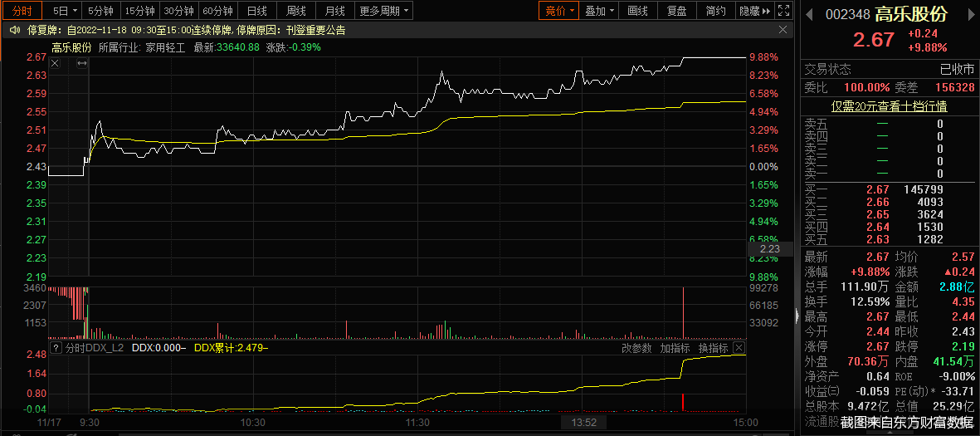Click the horizontal double-arrow chart icon
Screen dimensions: 980x436
82,64
